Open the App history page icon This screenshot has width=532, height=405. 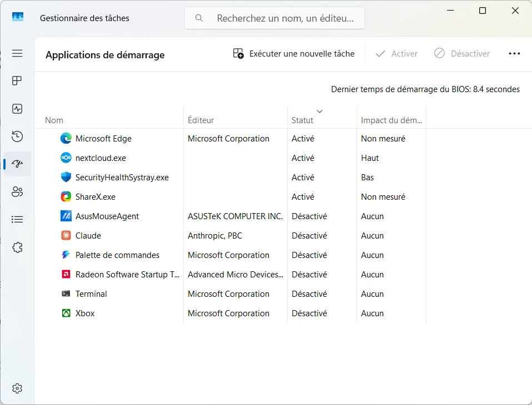(x=17, y=136)
